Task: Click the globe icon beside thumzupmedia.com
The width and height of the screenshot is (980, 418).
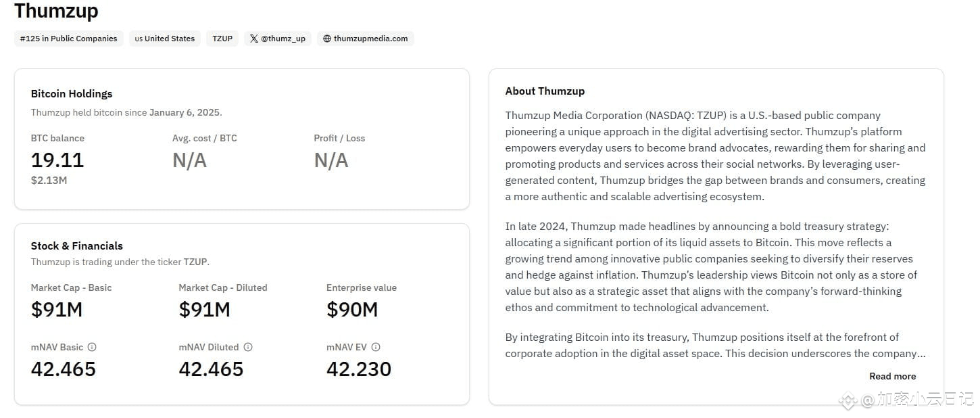Action: pyautogui.click(x=327, y=39)
